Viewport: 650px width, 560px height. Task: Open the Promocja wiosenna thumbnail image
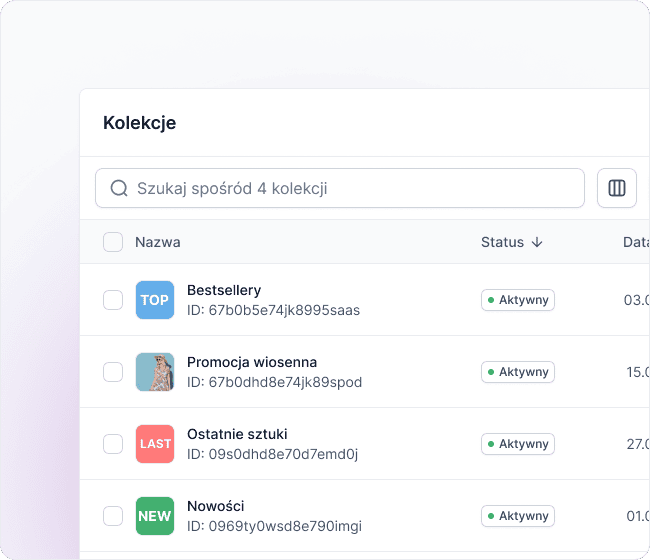[x=155, y=372]
